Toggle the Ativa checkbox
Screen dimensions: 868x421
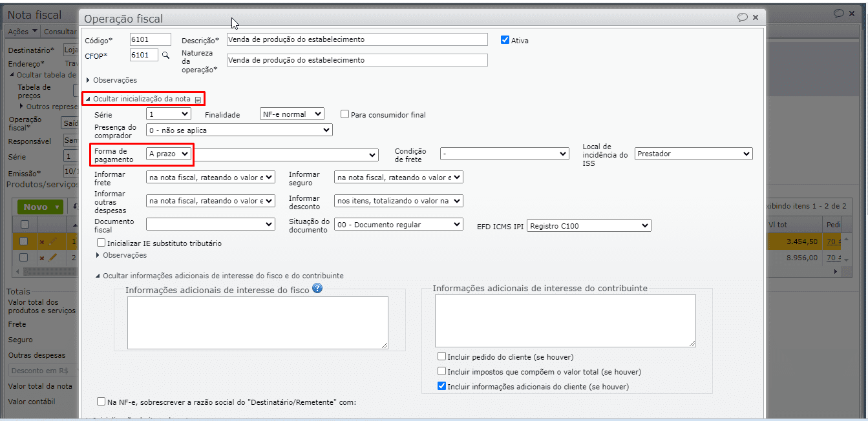[505, 40]
